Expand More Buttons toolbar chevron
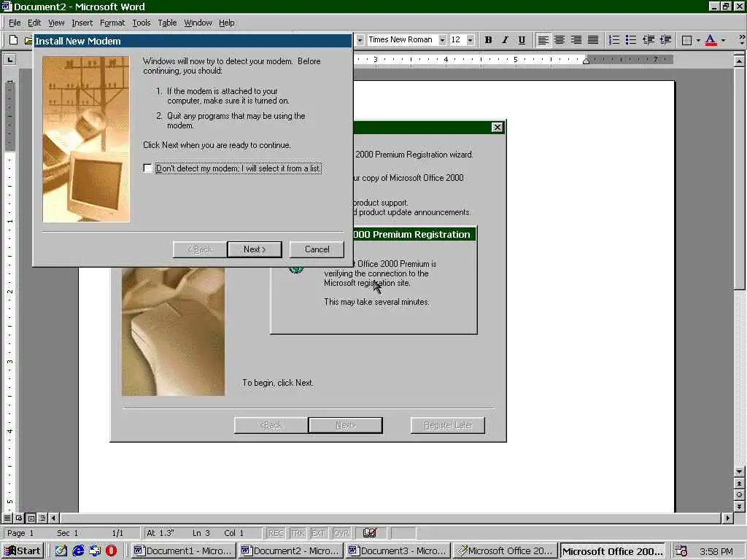Image resolution: width=747 pixels, height=560 pixels. [741, 40]
